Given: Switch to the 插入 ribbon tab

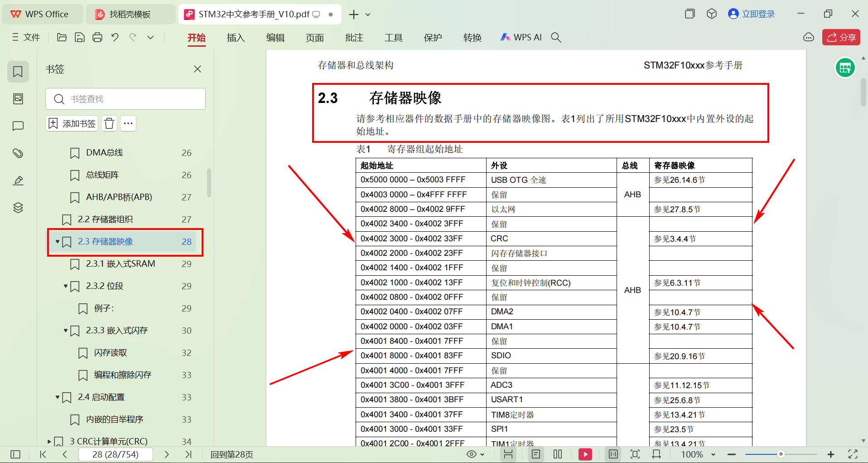Looking at the screenshot, I should [236, 38].
